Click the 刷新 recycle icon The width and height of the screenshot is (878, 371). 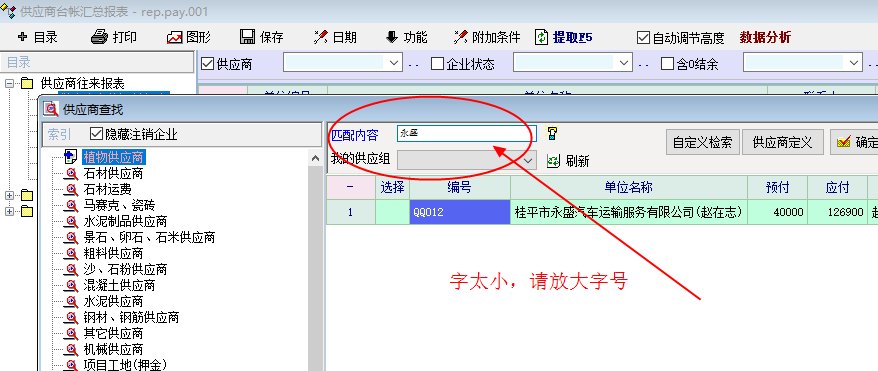pos(553,161)
